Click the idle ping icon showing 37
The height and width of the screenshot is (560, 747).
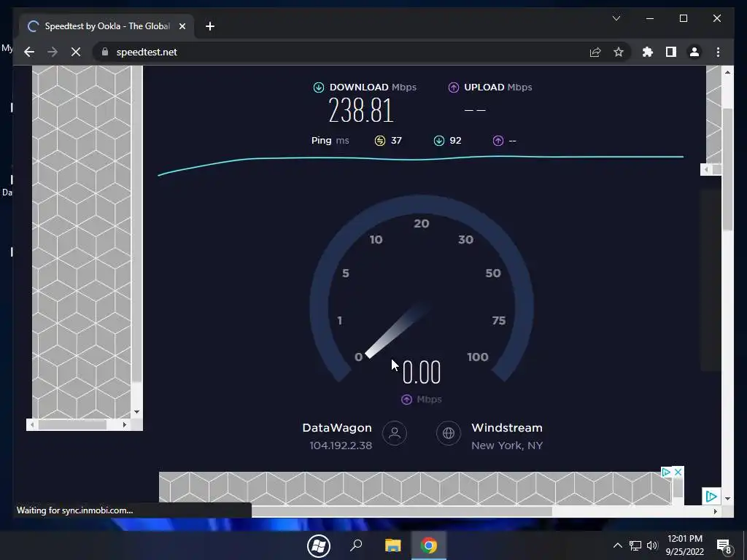[x=379, y=141]
